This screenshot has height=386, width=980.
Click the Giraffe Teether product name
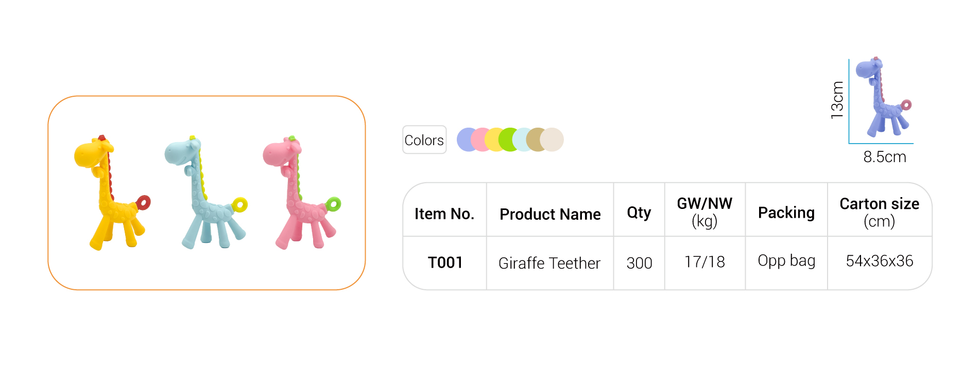(x=549, y=263)
